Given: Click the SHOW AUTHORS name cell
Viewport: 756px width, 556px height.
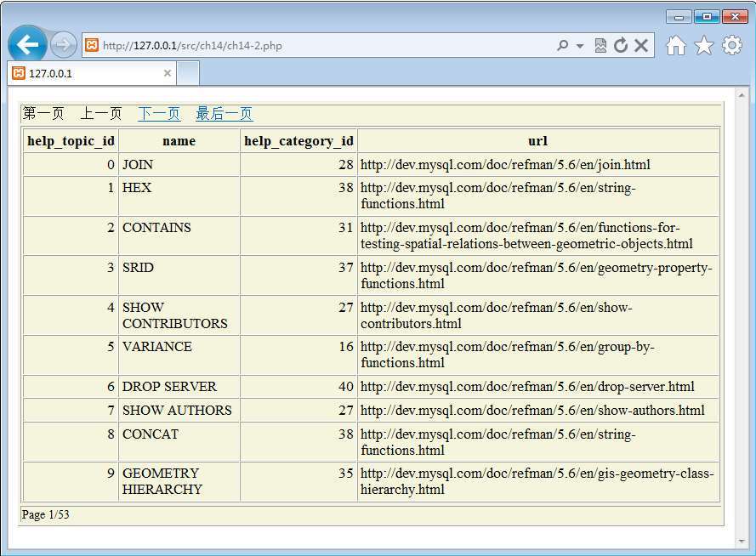Looking at the screenshot, I should pyautogui.click(x=179, y=410).
